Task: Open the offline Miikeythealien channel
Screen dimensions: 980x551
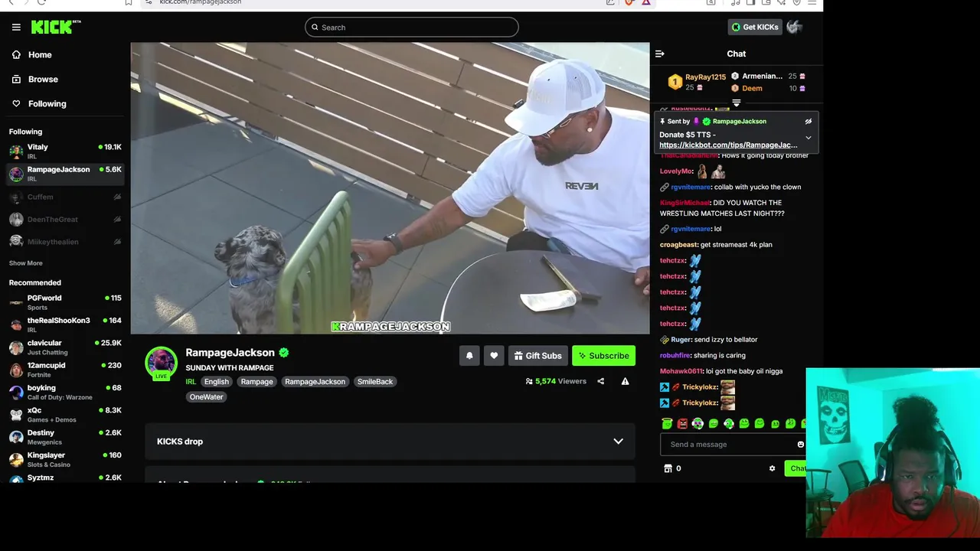Action: 65,241
